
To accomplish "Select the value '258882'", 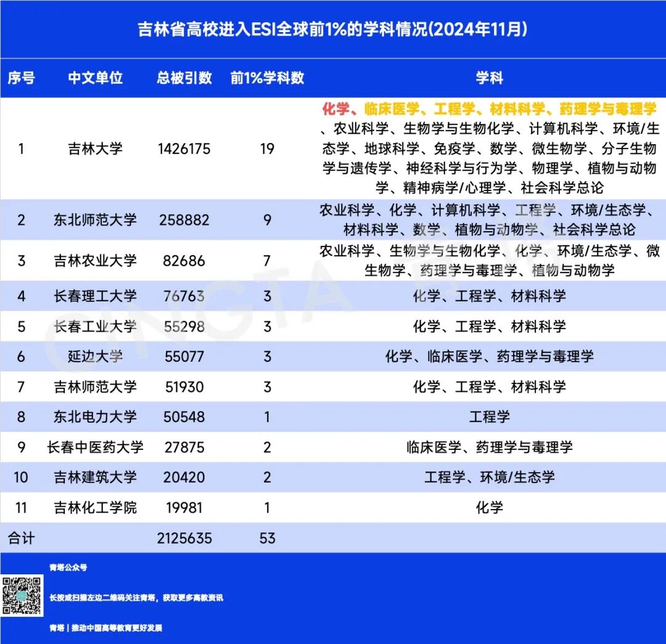I will click(x=184, y=220).
